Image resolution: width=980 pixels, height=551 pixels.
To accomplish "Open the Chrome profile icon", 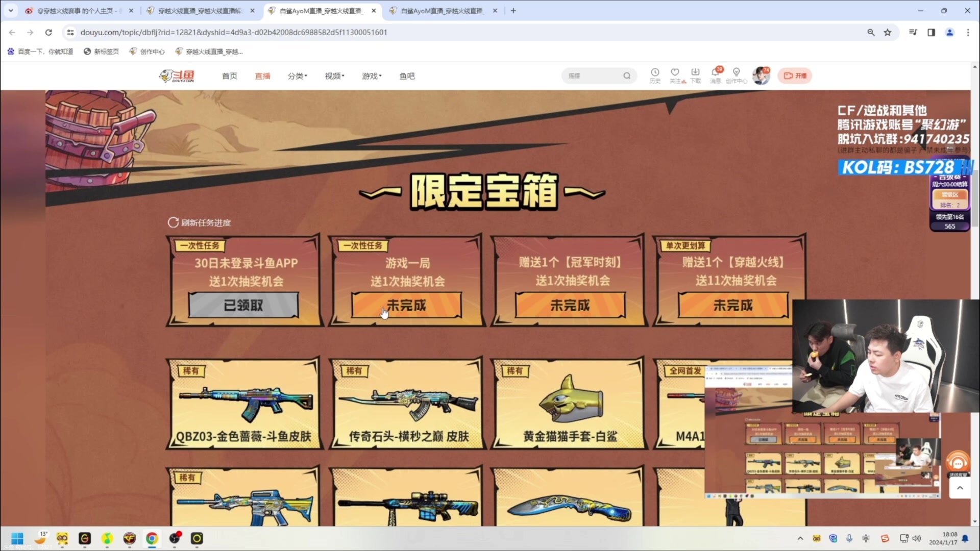I will (x=949, y=32).
